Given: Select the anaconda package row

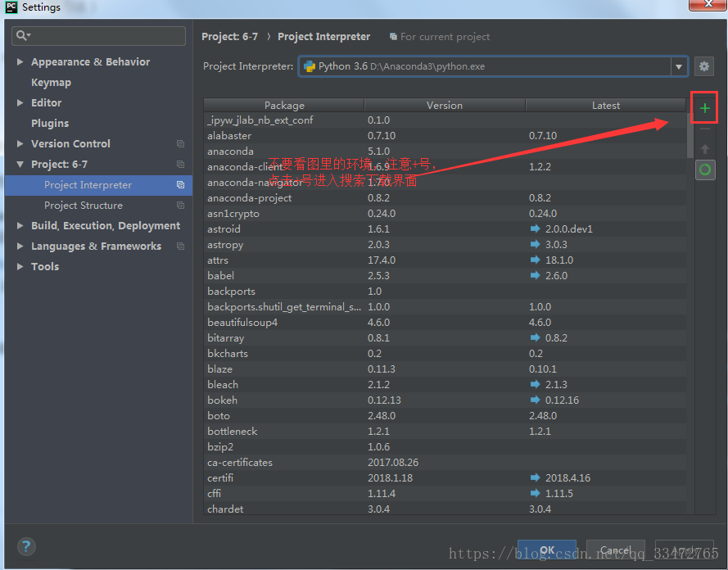Looking at the screenshot, I should (x=445, y=152).
